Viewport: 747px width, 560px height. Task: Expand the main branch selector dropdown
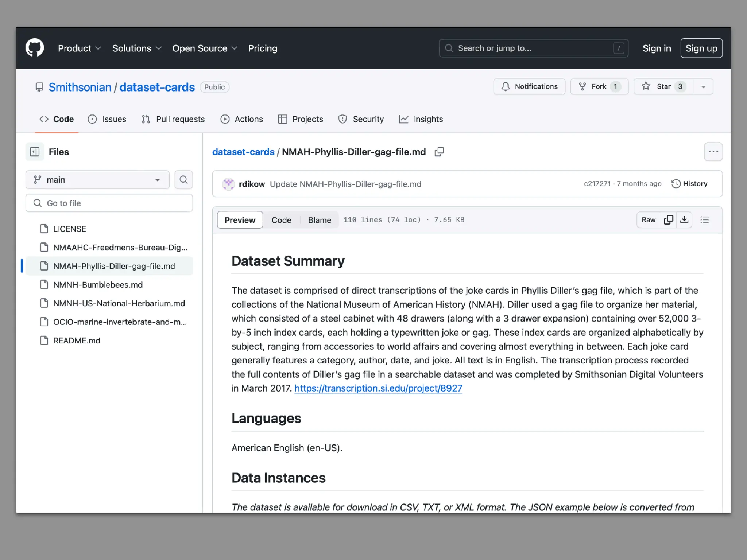[x=97, y=180]
